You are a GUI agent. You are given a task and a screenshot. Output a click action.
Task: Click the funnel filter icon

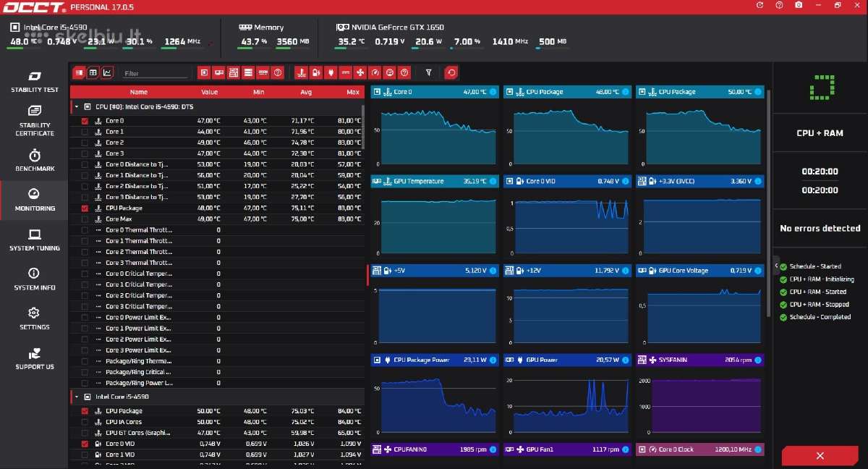[429, 72]
